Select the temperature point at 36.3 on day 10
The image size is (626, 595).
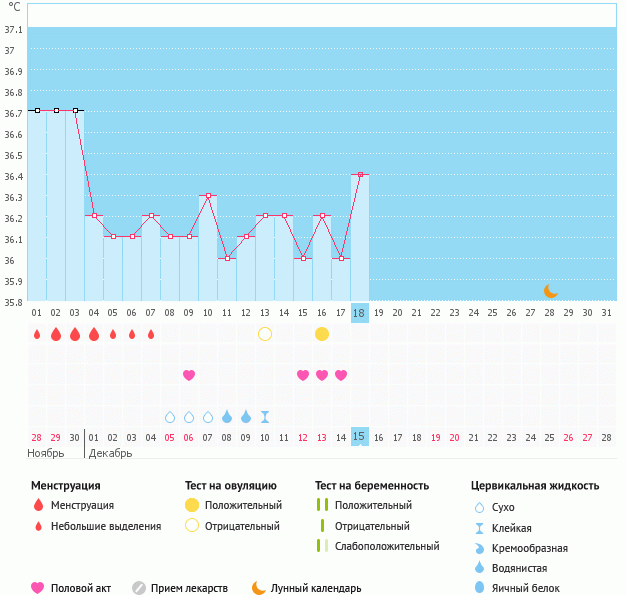pyautogui.click(x=208, y=195)
